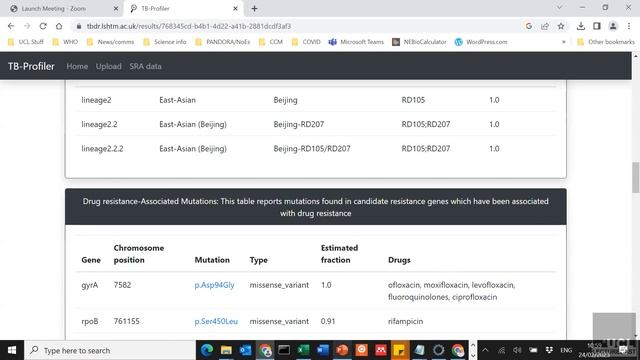Open the network Wi-Fi tray icon
Screen dimensions: 640x360
coord(501,350)
